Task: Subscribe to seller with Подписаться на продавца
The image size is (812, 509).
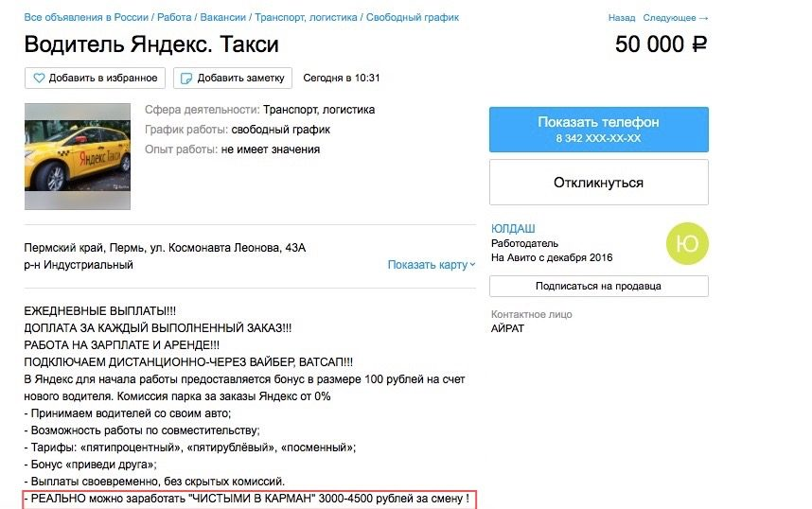Action: coord(598,286)
